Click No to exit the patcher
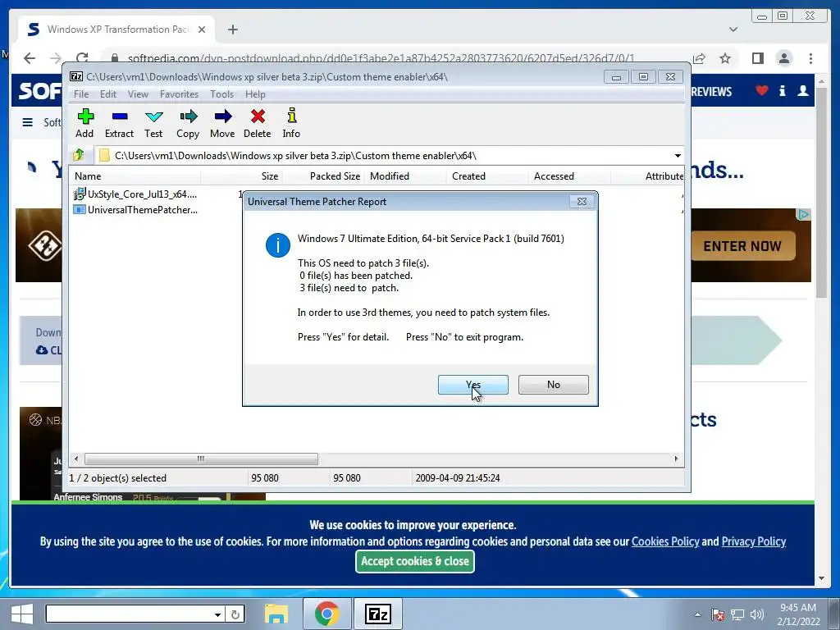840x630 pixels. pyautogui.click(x=554, y=385)
